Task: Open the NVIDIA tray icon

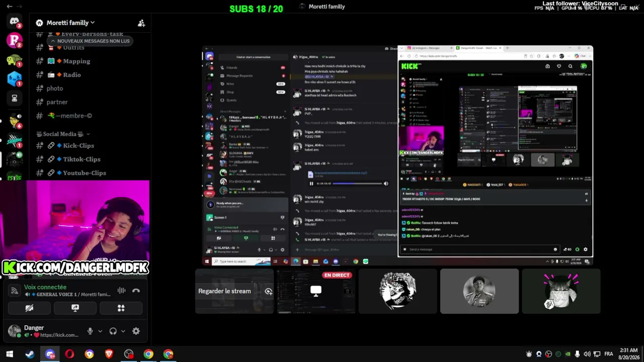Action: (x=568, y=354)
